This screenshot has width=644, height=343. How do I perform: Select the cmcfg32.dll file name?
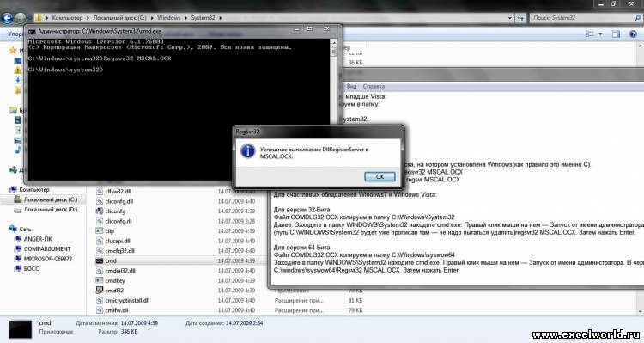119,251
